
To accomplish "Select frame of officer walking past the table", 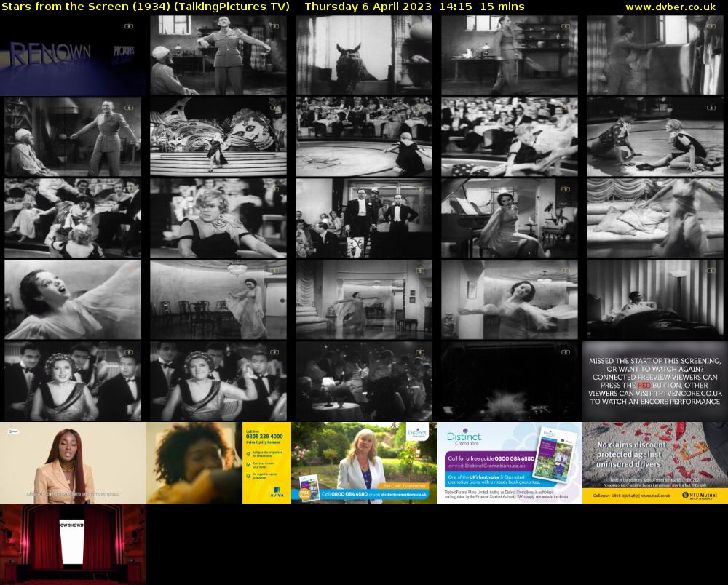I will pos(510,55).
